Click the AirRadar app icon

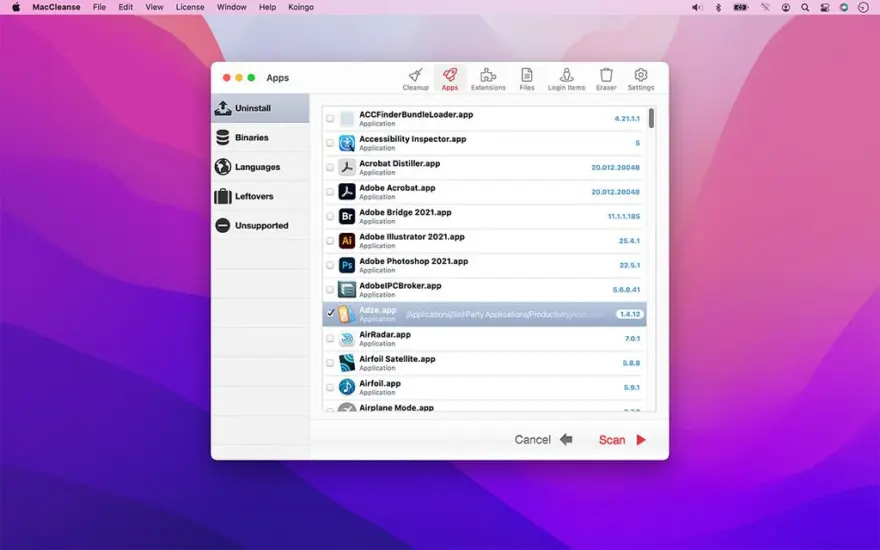pos(347,338)
